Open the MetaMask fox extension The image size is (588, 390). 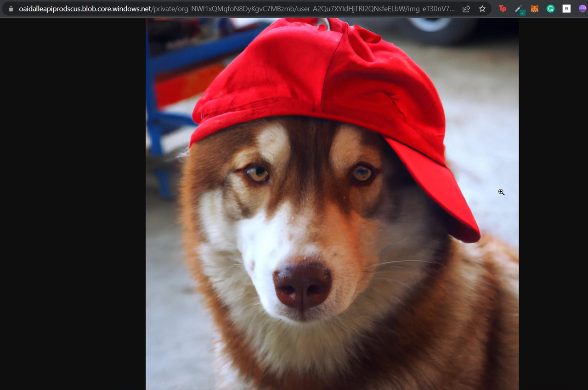pyautogui.click(x=535, y=9)
